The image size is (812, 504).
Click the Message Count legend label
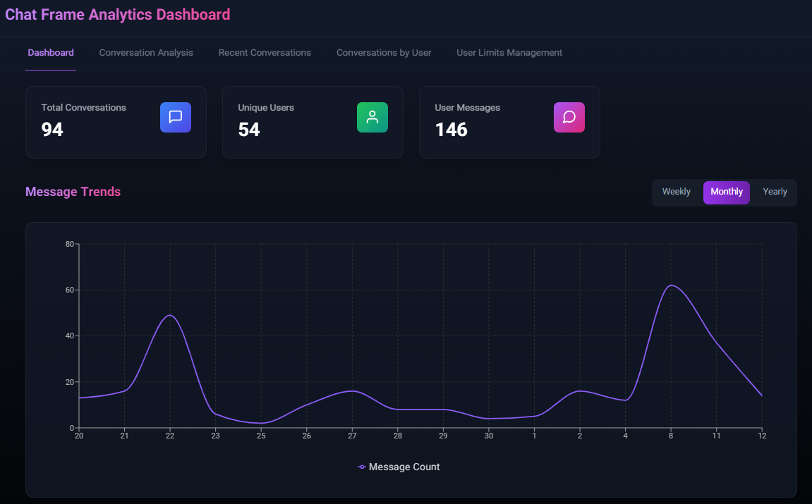coord(404,467)
